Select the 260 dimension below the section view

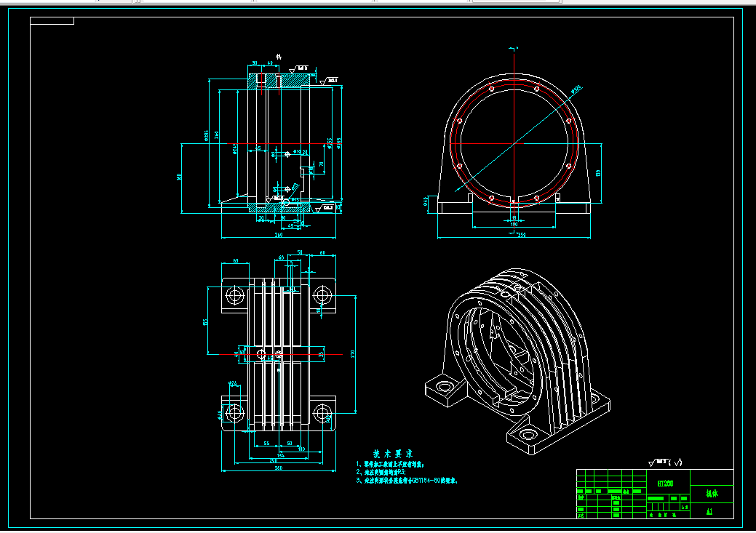tap(279, 235)
